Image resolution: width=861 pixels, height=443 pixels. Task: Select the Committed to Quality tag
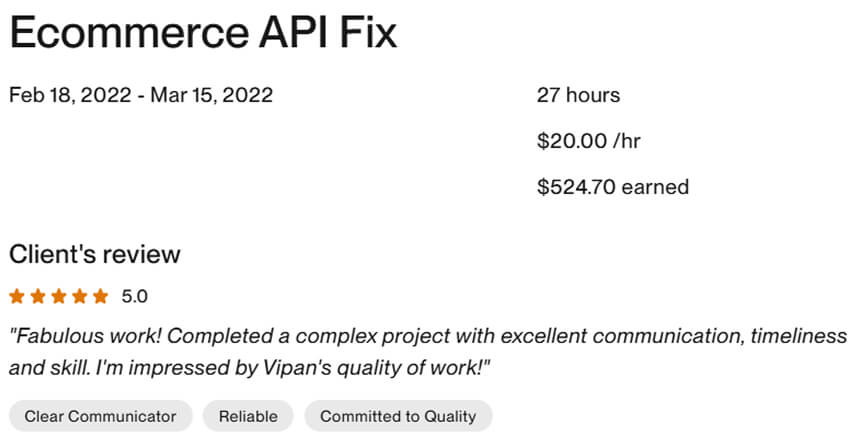pos(398,416)
